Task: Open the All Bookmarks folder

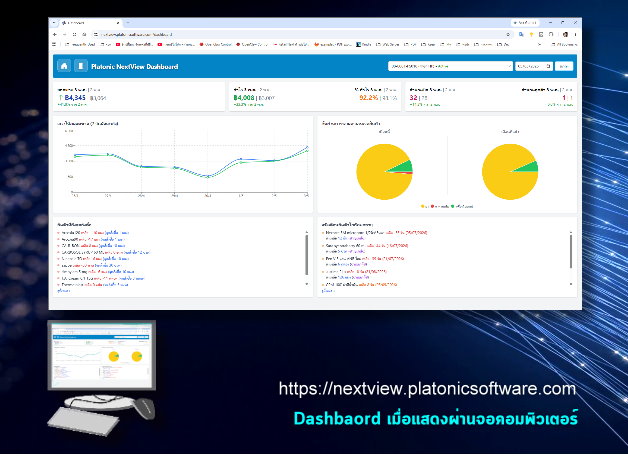Action: (564, 44)
